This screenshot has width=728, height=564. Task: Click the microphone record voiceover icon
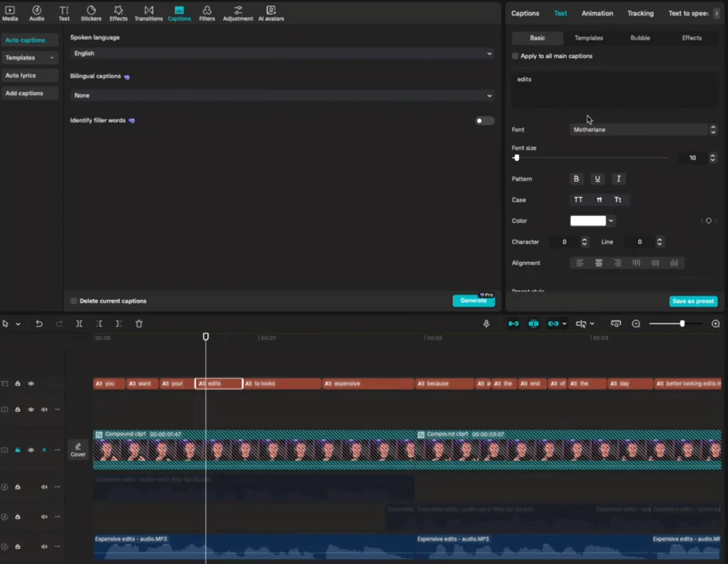pos(486,324)
